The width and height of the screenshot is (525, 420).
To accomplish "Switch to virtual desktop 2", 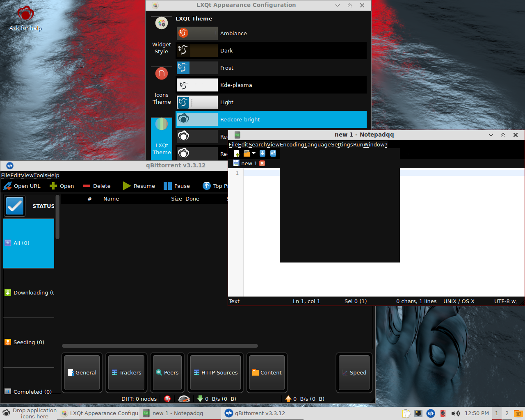I will click(507, 413).
